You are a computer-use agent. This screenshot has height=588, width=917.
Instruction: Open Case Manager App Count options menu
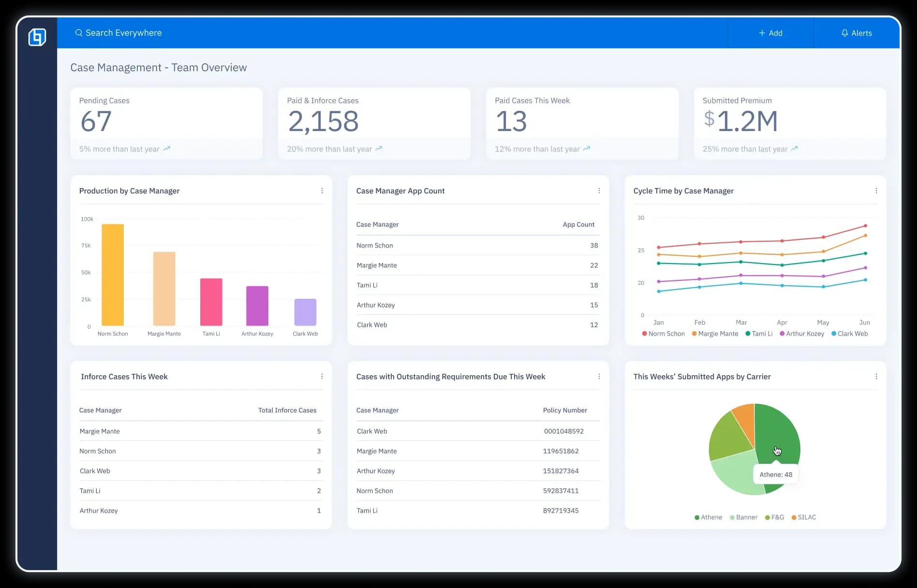(599, 191)
